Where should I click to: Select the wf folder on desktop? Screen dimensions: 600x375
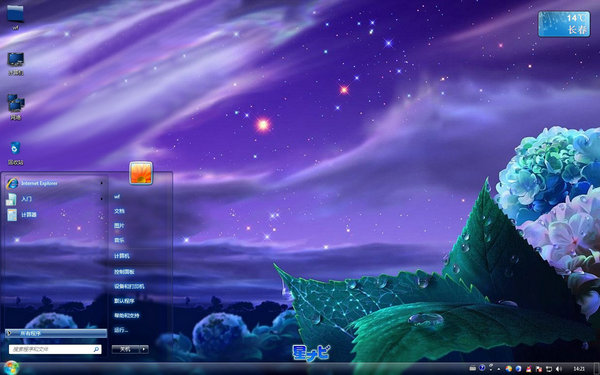[15, 17]
